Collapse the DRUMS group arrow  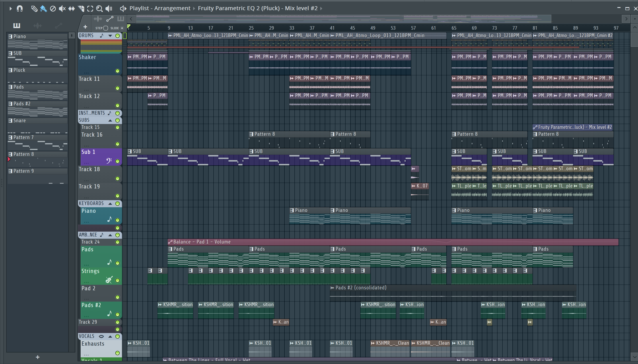(x=110, y=36)
